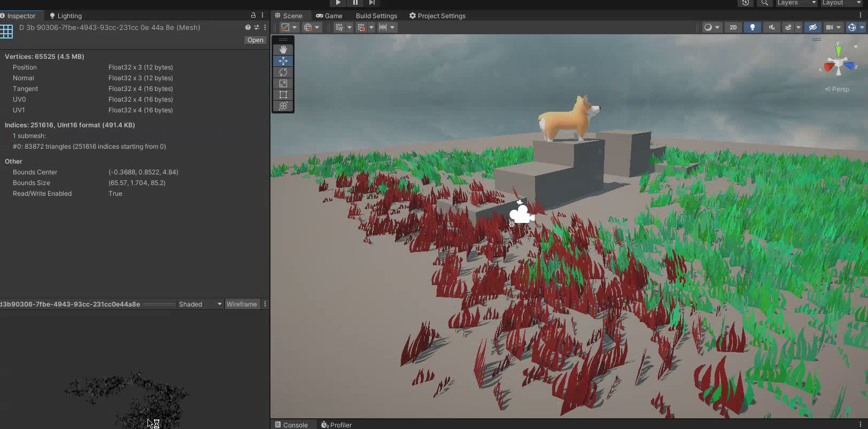Click the Play button
Viewport: 868px width, 429px height.
pos(338,3)
